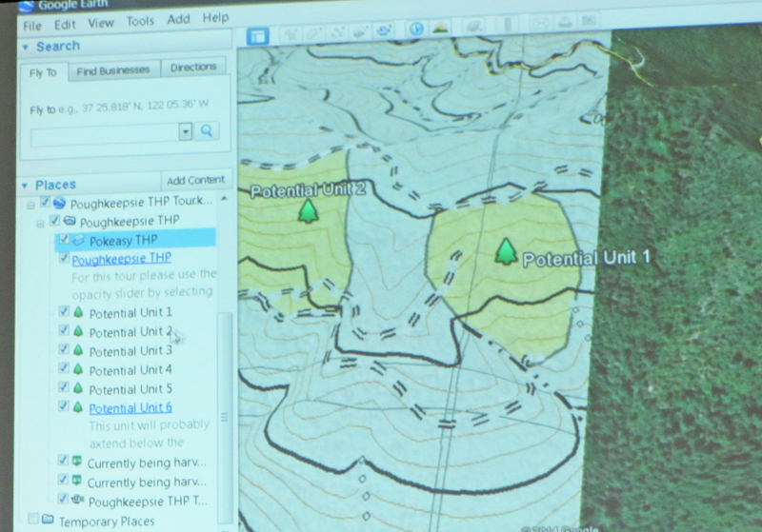Click the globe icon of Poughkeepsie THP Tour.k...

click(59, 203)
